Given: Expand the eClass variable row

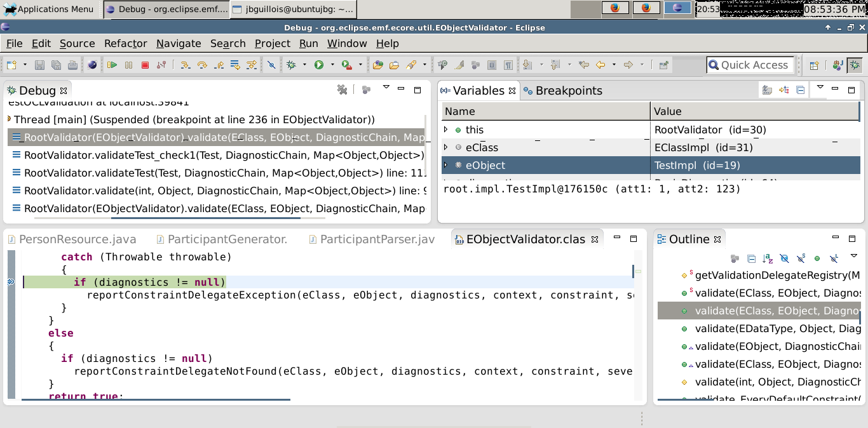Looking at the screenshot, I should (445, 147).
